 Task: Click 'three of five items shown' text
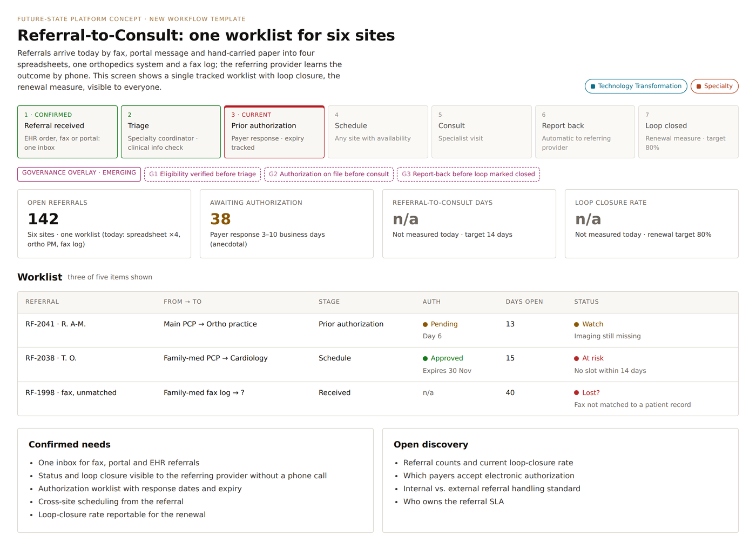click(110, 277)
